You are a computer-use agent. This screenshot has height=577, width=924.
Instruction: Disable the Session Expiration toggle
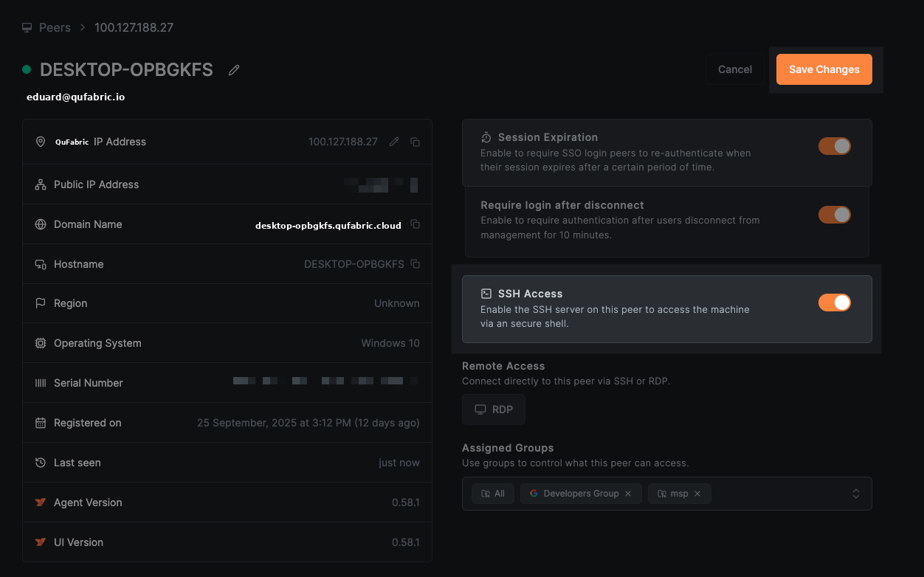834,145
